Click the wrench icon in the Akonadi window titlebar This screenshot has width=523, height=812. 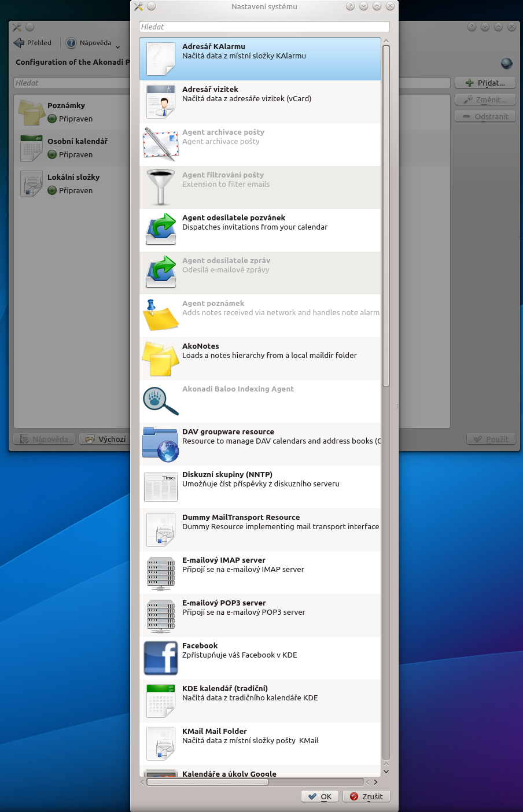pyautogui.click(x=17, y=27)
